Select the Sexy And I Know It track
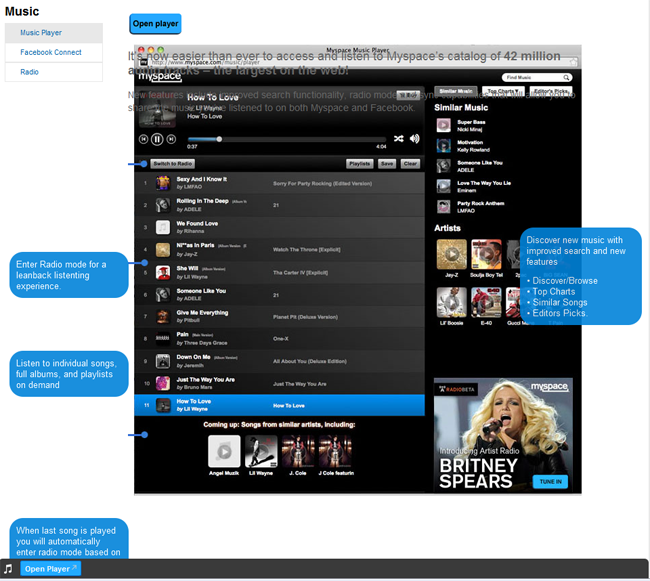This screenshot has height=581, width=650. tap(279, 183)
